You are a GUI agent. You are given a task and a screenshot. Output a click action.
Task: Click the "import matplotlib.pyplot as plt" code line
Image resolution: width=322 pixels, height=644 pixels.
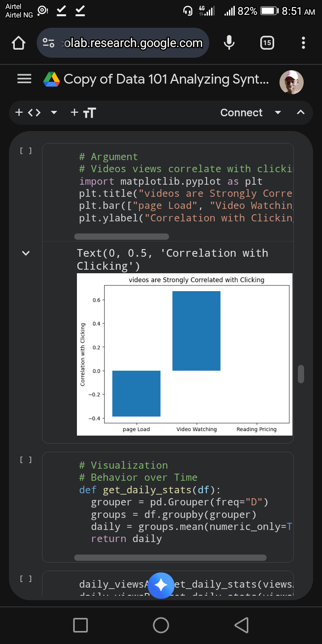(x=171, y=181)
